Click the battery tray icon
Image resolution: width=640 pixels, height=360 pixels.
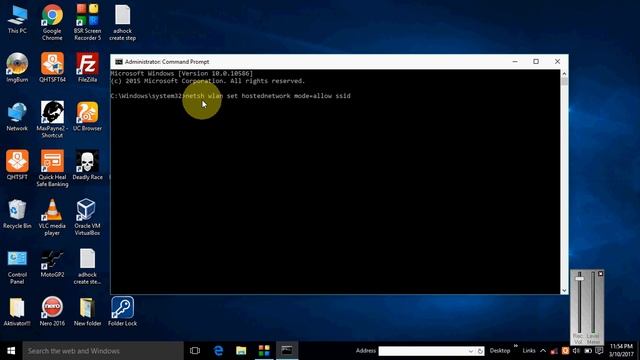point(588,351)
